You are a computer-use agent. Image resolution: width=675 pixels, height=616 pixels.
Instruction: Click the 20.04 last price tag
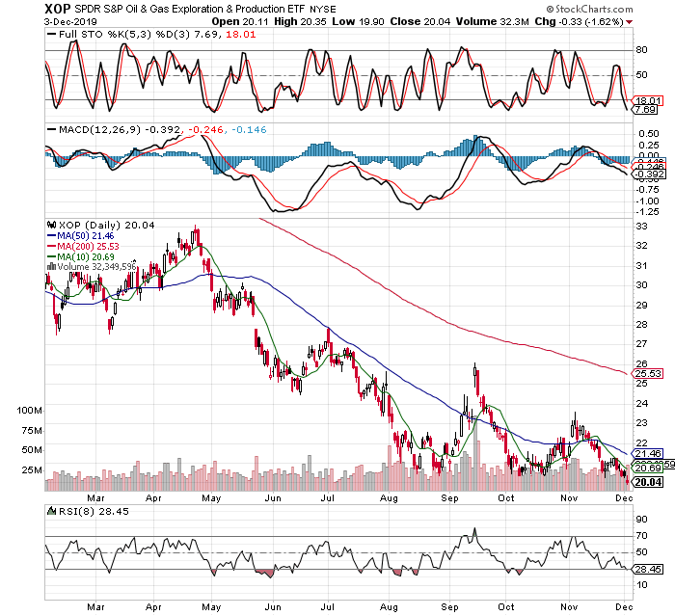click(647, 482)
